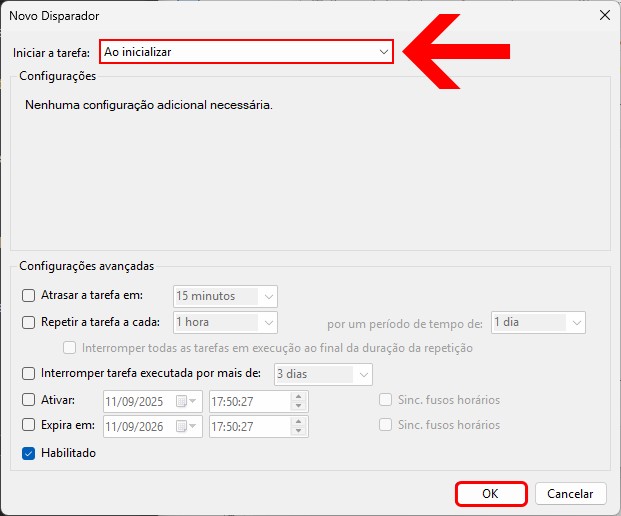
Task: Enable 'Interromper tarefa executada por mais de'
Action: click(x=28, y=373)
